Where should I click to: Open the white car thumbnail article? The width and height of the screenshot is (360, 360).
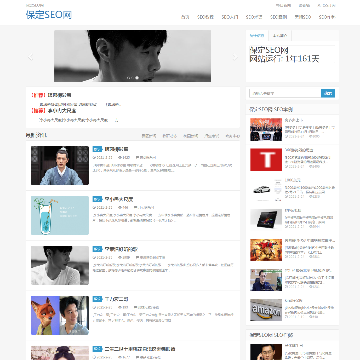(266, 190)
